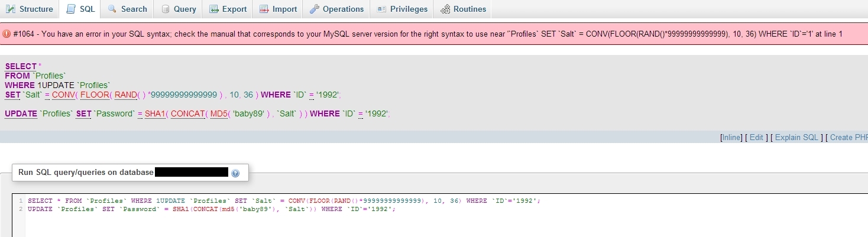This screenshot has height=237, width=868.
Task: Open the Operations tab
Action: pyautogui.click(x=336, y=9)
